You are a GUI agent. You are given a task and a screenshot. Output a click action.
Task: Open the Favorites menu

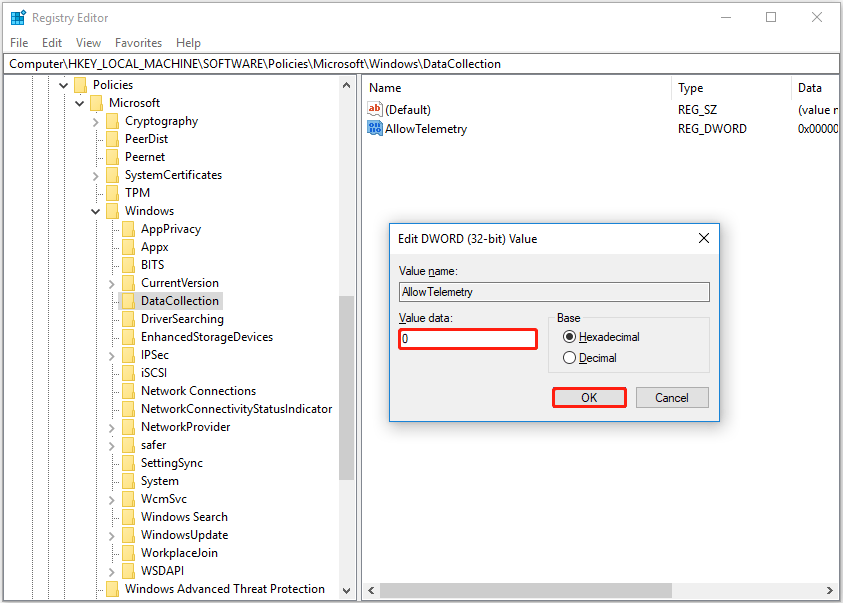pos(138,42)
